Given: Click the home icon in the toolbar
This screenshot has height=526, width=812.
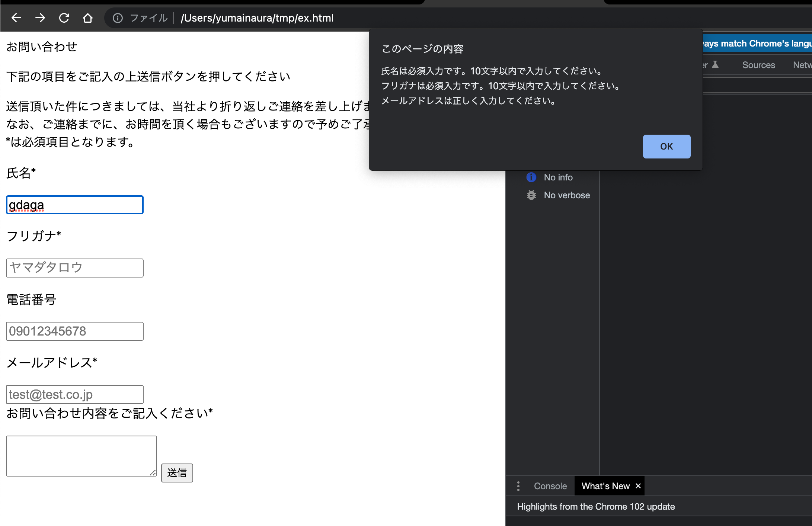Looking at the screenshot, I should [88, 18].
